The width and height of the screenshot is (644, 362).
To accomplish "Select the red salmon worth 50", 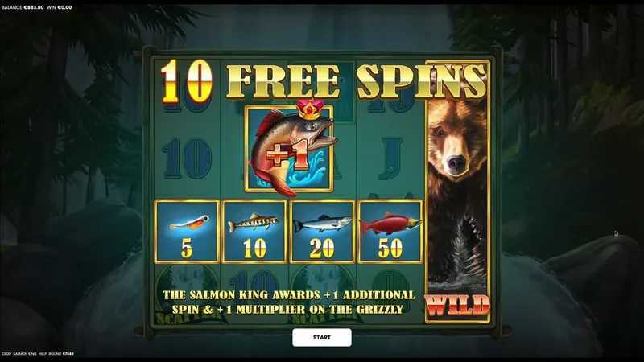I will point(390,232).
